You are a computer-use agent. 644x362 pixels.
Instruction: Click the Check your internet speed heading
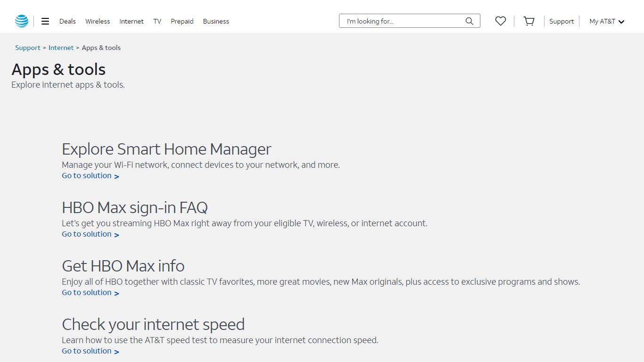point(153,324)
